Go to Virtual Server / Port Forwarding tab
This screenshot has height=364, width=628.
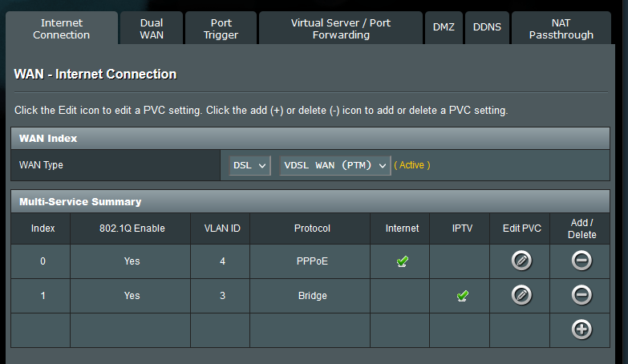[x=340, y=29]
